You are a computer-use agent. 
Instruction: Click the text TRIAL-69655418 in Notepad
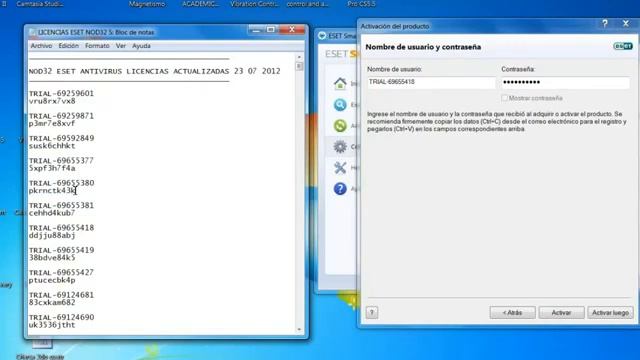pos(61,228)
